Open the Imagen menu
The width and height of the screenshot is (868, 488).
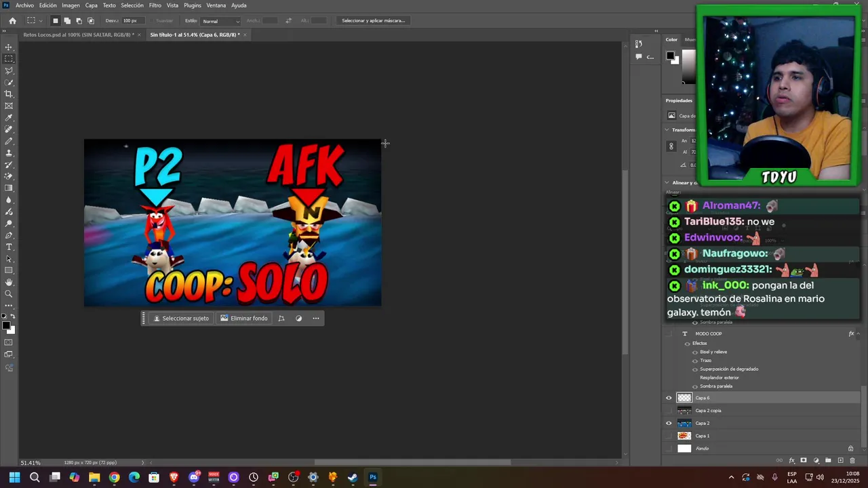tap(71, 5)
